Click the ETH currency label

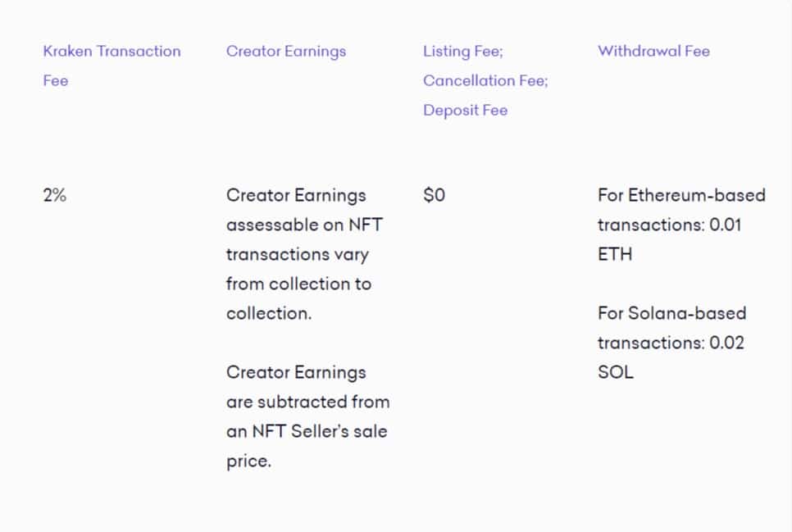click(x=615, y=255)
